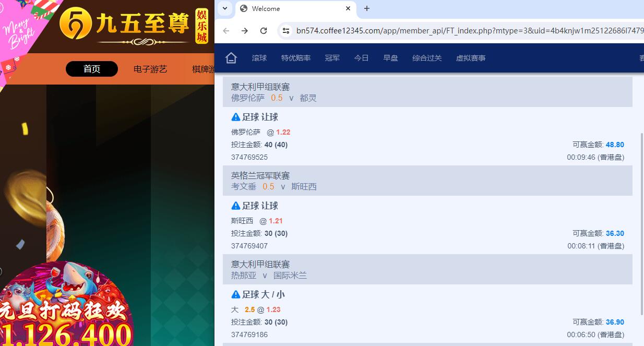The height and width of the screenshot is (346, 644).
Task: Click timestamp 00:08:11 (香港盘)
Action: point(595,246)
